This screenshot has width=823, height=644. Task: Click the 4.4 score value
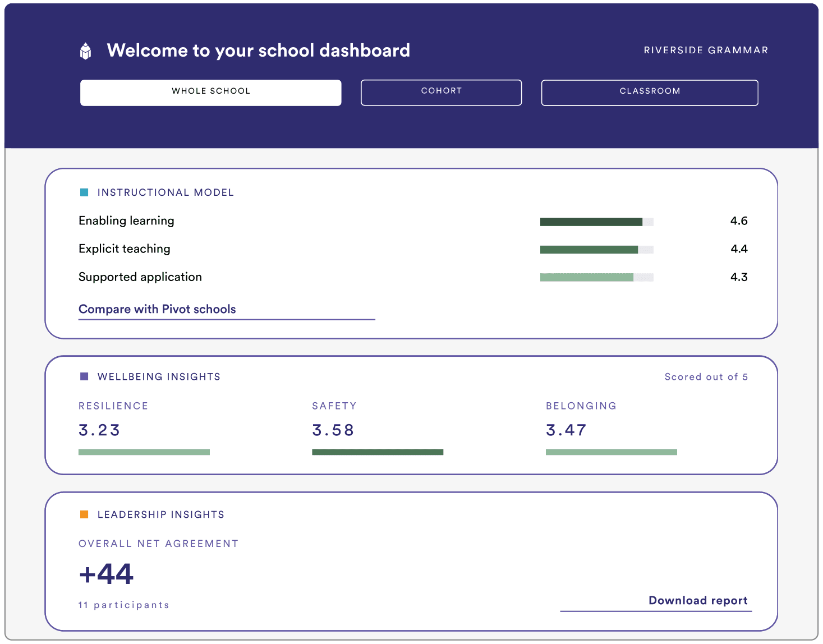click(739, 249)
